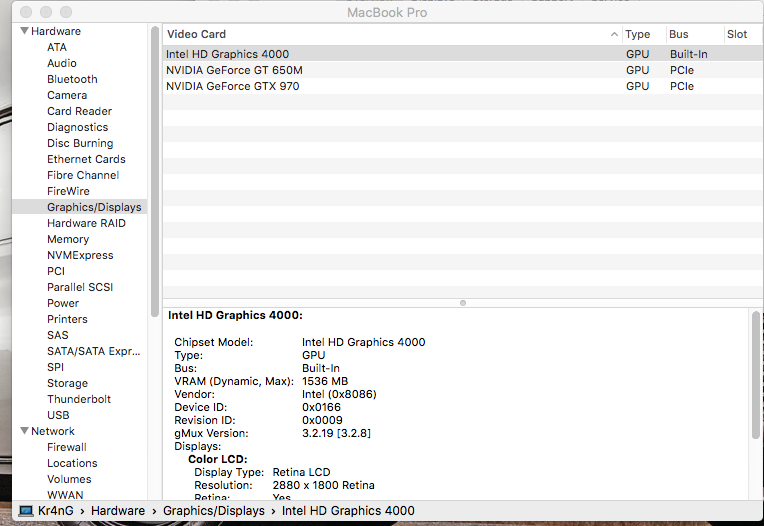Click the Video Card sort arrow indicator

point(614,34)
